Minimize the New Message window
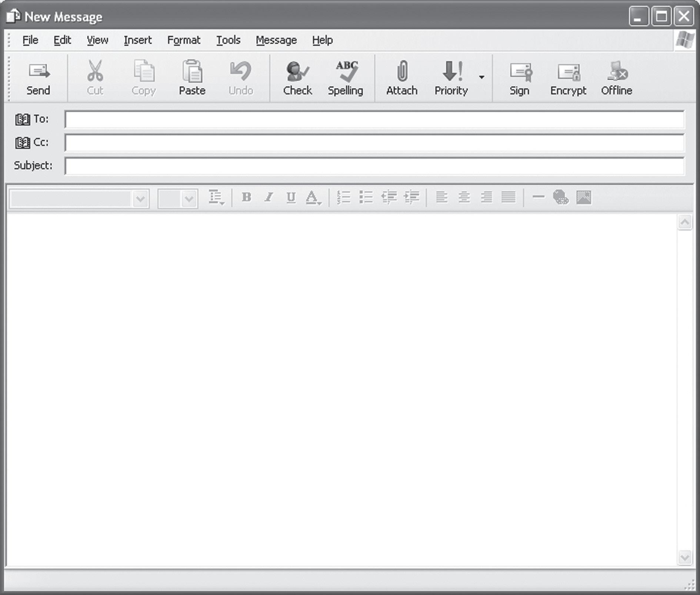The image size is (700, 595). [639, 16]
